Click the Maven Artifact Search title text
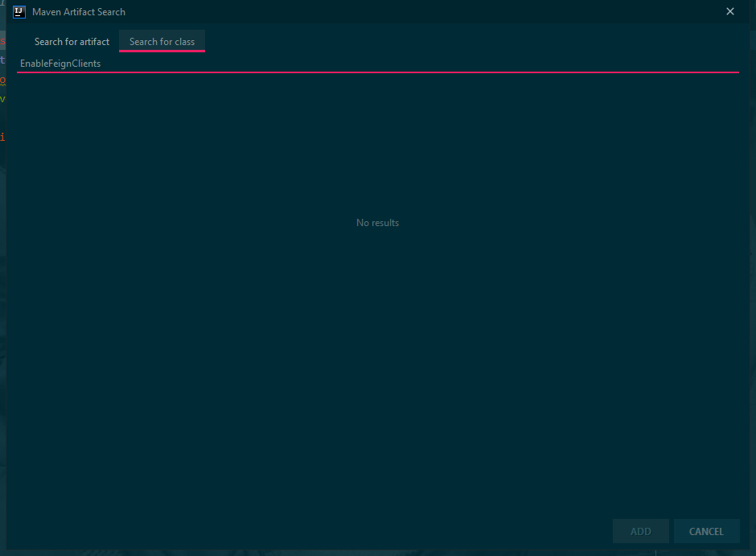This screenshot has height=556, width=756. [x=79, y=12]
